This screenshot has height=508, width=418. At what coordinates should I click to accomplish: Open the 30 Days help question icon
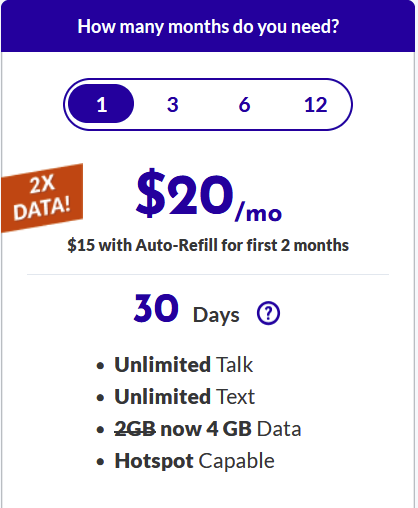[268, 313]
